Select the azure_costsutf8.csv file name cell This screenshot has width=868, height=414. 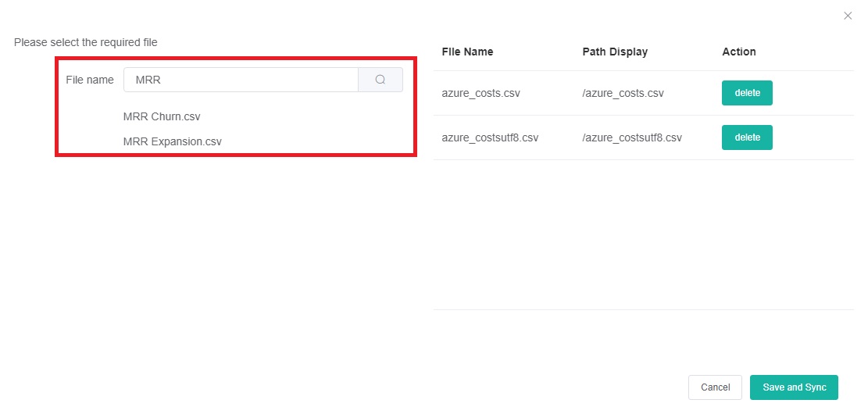pyautogui.click(x=490, y=137)
